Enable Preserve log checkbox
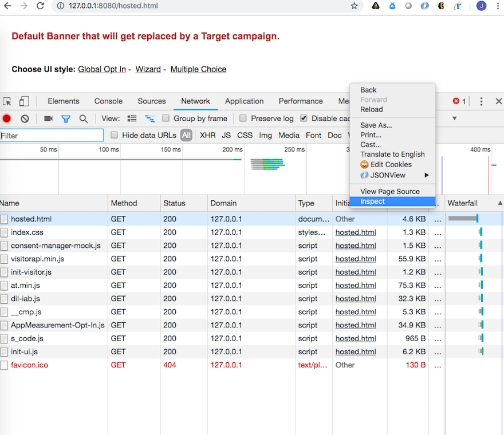 coord(243,118)
